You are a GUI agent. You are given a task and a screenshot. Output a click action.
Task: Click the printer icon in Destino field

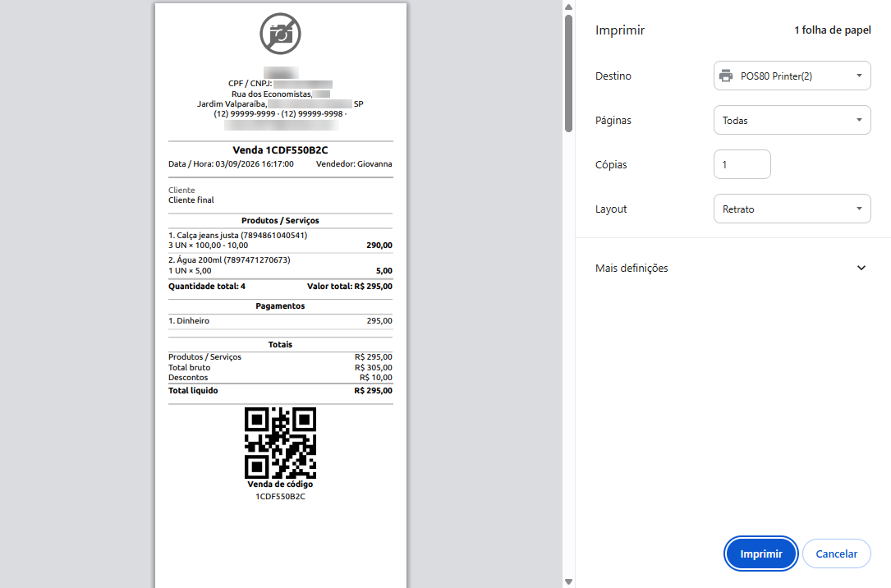[726, 76]
